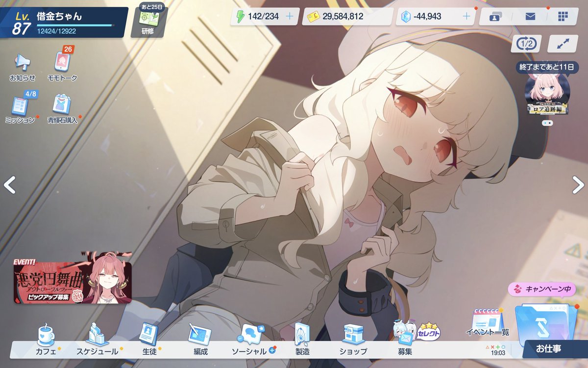
Task: Tap the green energy AP icon
Action: pos(240,16)
